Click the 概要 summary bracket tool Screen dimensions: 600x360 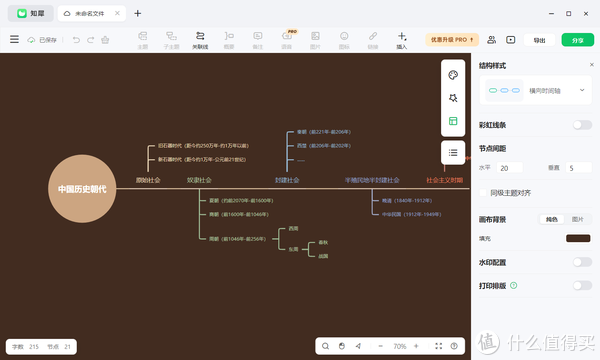(x=229, y=40)
